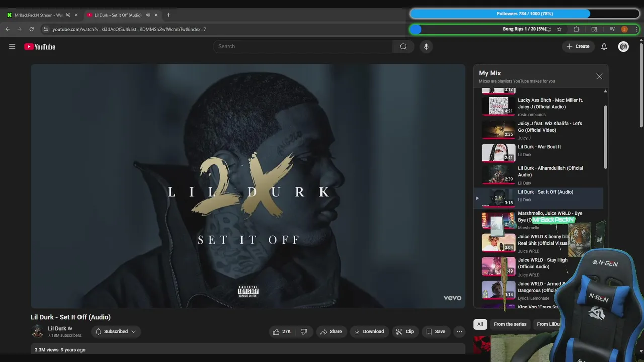Select the From the series chip
The width and height of the screenshot is (644, 362).
click(510, 324)
